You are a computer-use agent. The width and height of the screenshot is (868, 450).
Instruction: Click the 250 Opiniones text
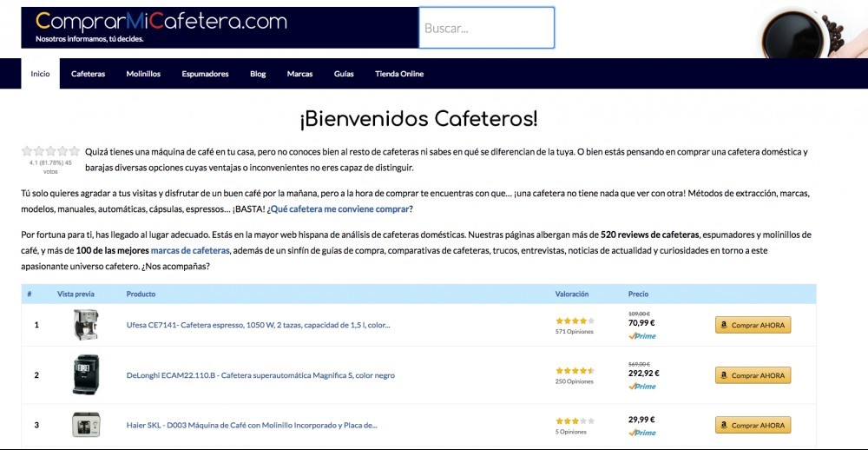tap(574, 381)
